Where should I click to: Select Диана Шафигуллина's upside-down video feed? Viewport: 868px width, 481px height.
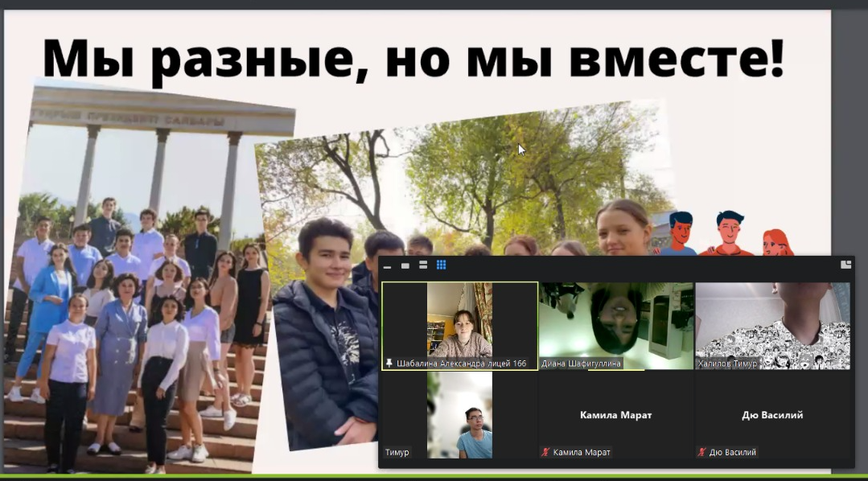(615, 319)
